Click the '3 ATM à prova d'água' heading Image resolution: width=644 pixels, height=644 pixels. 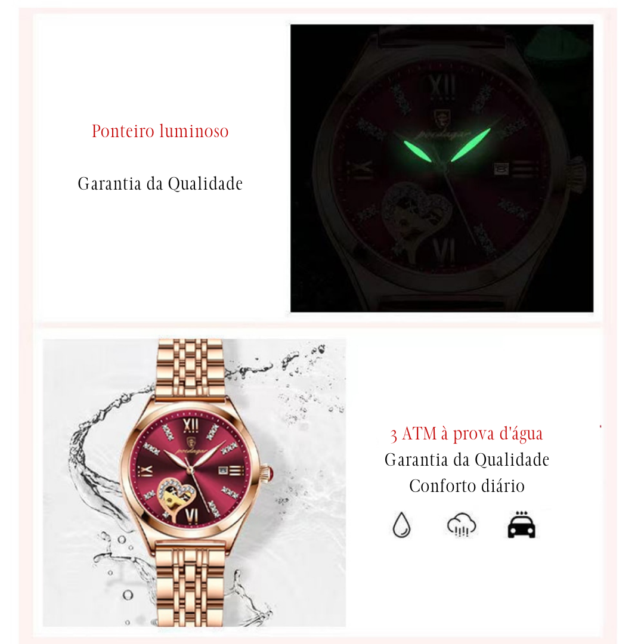click(x=466, y=434)
